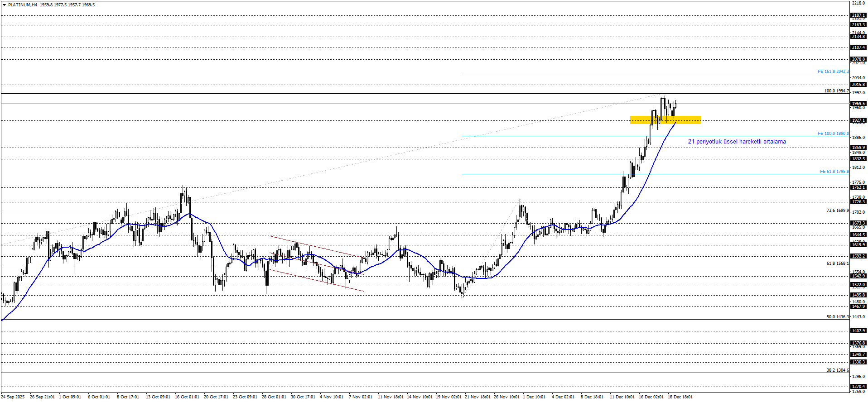Click the 2187.1 price level tag
This screenshot has height=402, width=868.
click(x=858, y=15)
